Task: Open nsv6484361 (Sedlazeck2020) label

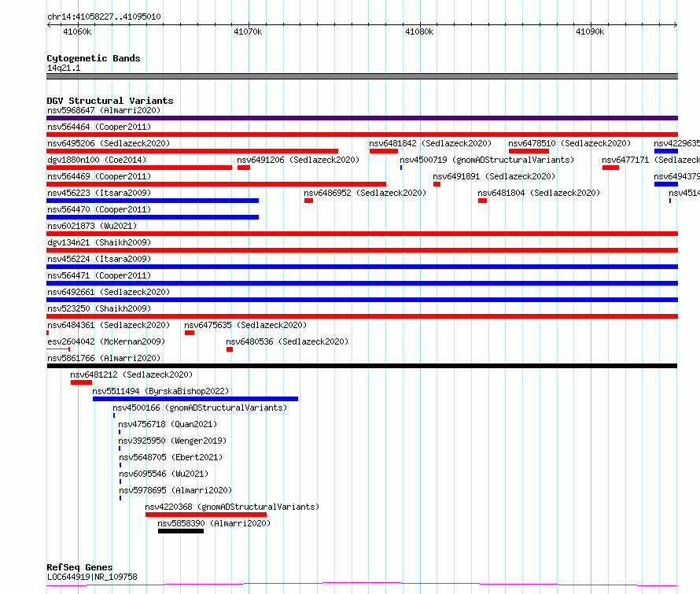Action: point(109,325)
